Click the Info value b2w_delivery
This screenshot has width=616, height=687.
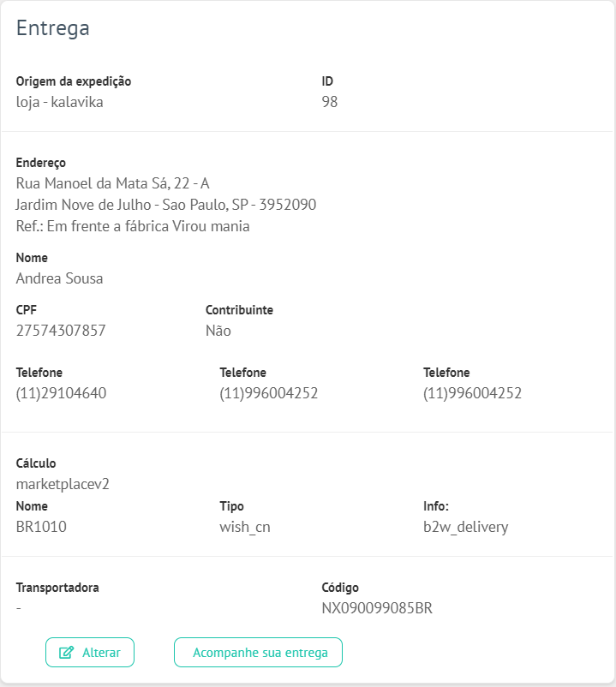(x=466, y=527)
